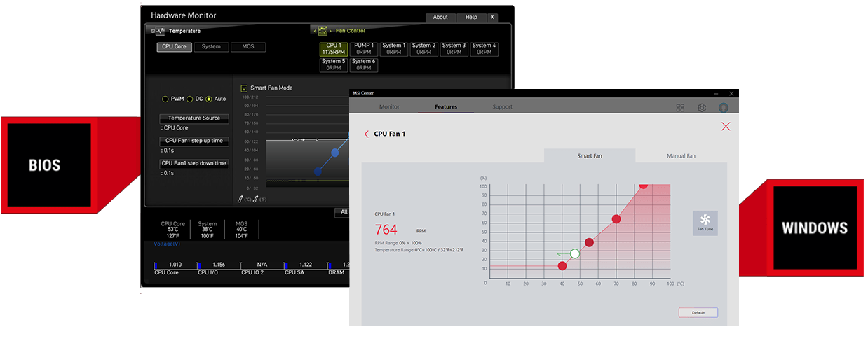This screenshot has width=868, height=341.
Task: Toggle the Smart Fan Mode checkbox
Action: point(244,88)
